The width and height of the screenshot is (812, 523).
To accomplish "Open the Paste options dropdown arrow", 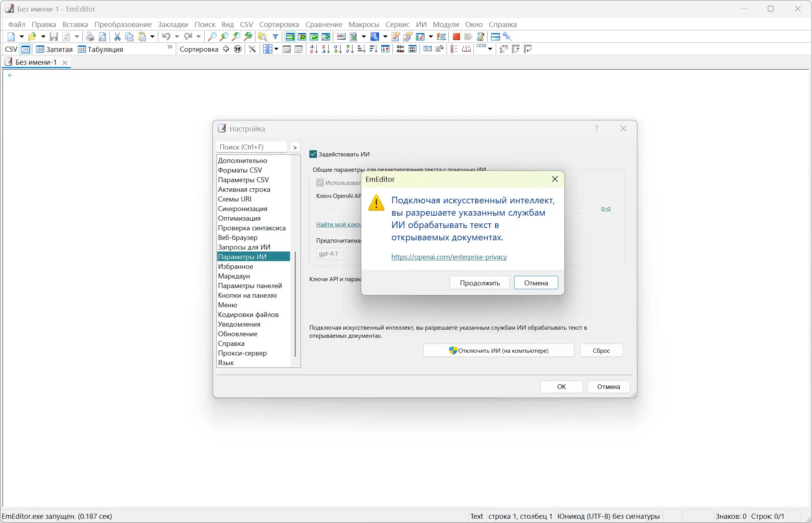I will point(153,37).
